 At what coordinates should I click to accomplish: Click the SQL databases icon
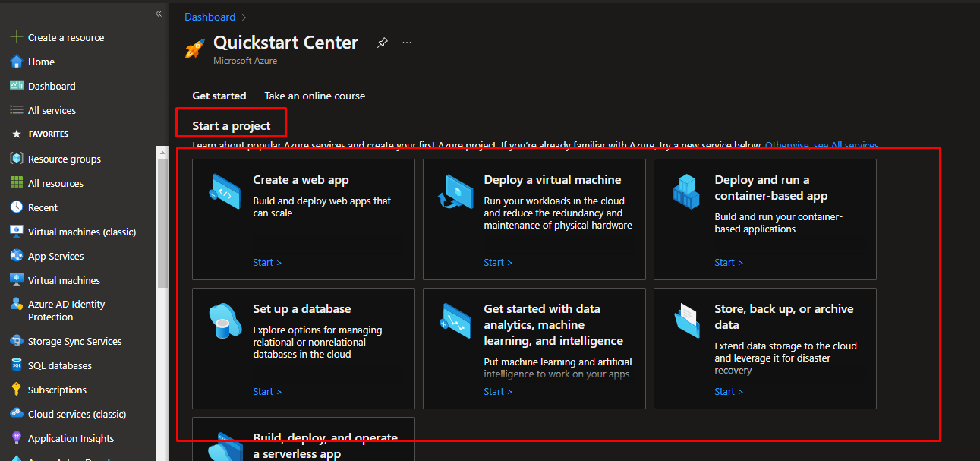[x=16, y=365]
